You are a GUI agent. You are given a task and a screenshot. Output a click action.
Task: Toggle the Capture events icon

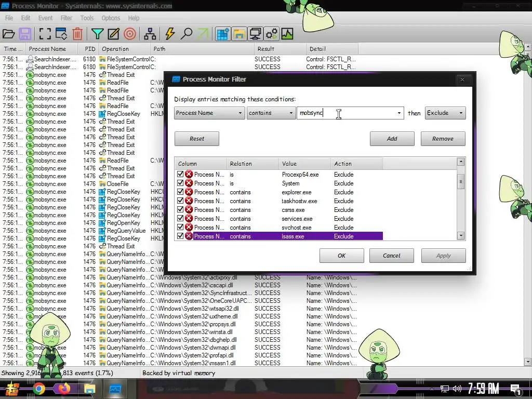(45, 34)
